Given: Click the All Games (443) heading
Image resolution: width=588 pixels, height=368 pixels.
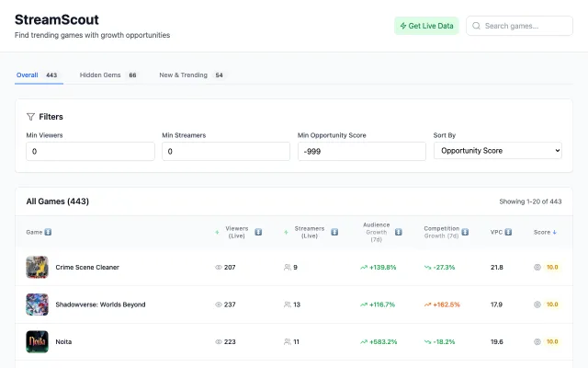Looking at the screenshot, I should pos(57,201).
